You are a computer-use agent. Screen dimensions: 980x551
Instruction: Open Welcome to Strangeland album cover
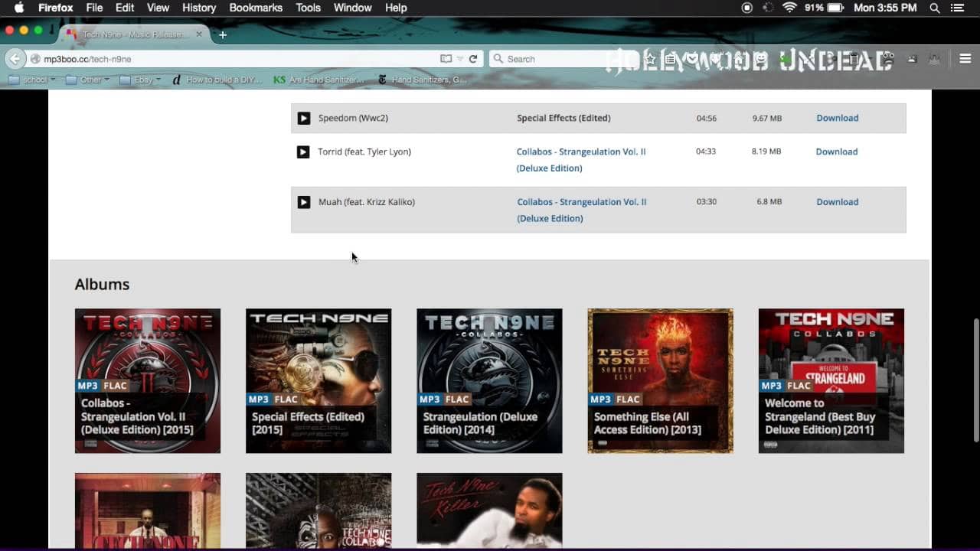pos(831,381)
